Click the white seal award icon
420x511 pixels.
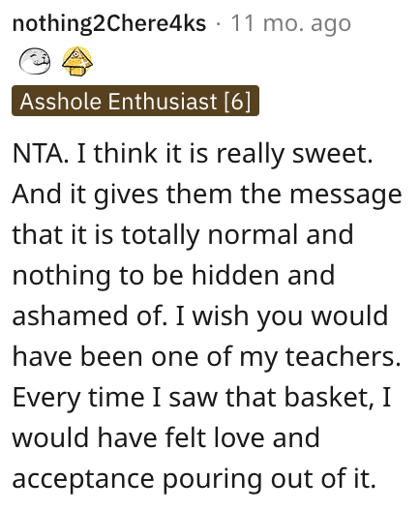click(35, 61)
